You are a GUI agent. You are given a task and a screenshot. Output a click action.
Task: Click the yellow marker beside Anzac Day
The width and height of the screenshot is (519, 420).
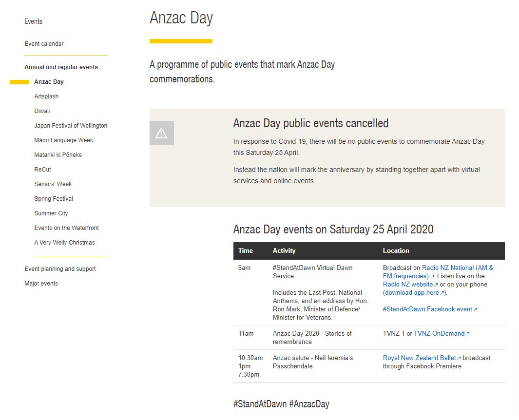click(19, 81)
